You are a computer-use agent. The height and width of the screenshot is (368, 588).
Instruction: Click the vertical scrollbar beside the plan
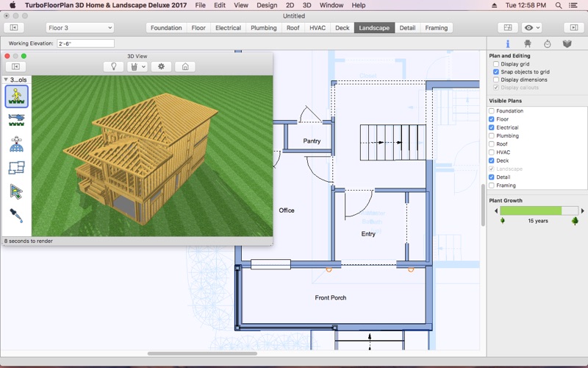point(483,205)
